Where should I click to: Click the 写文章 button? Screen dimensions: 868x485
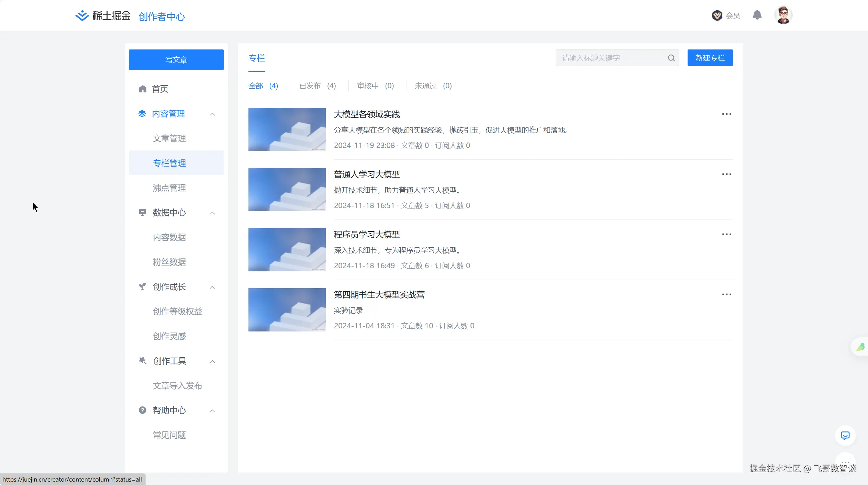point(176,59)
